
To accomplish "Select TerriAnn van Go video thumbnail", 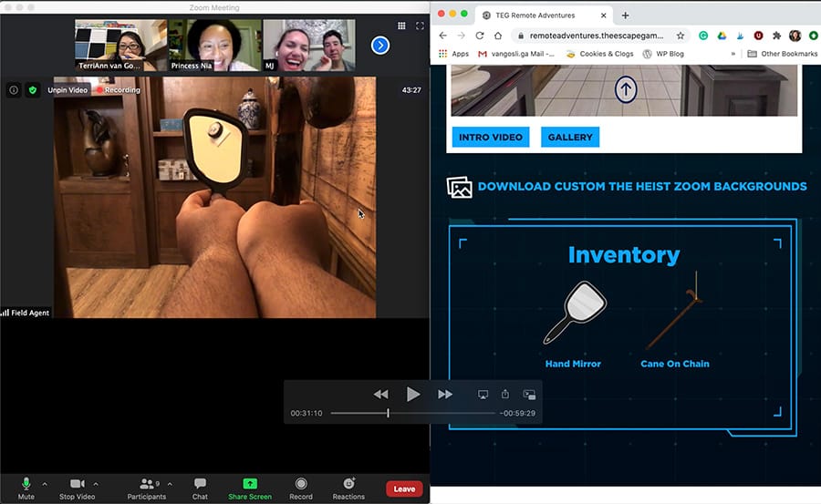I will (x=121, y=45).
